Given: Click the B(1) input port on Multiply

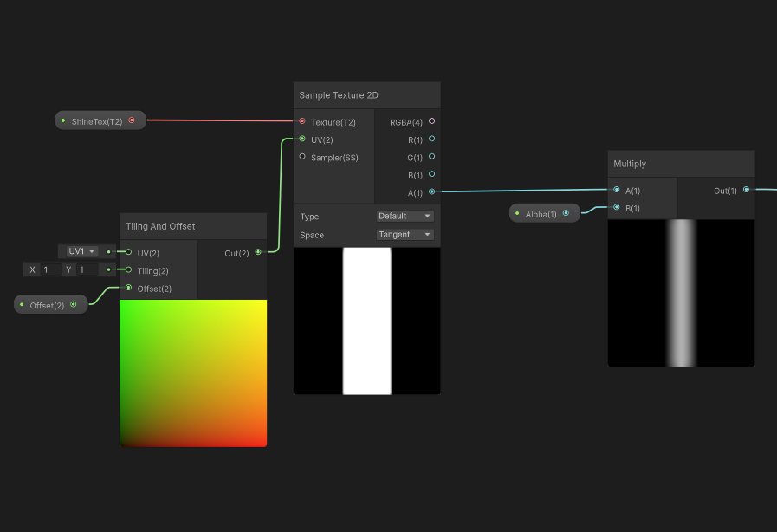Looking at the screenshot, I should point(615,208).
